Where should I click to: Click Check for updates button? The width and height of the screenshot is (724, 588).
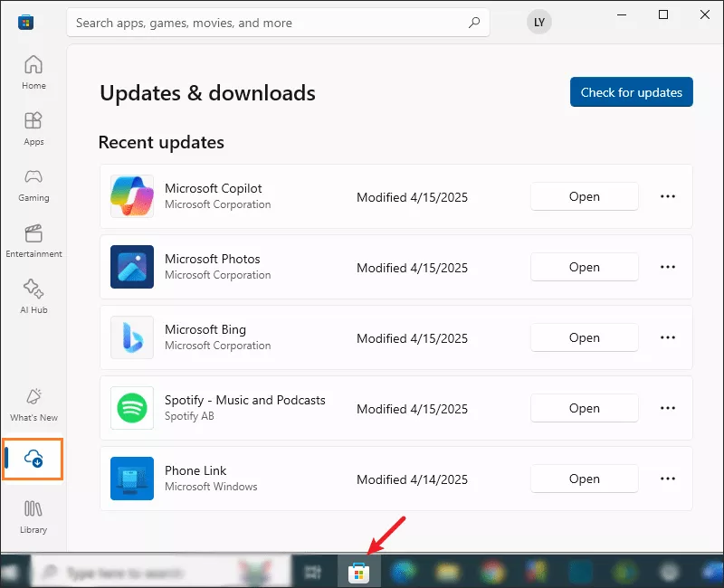coord(631,92)
